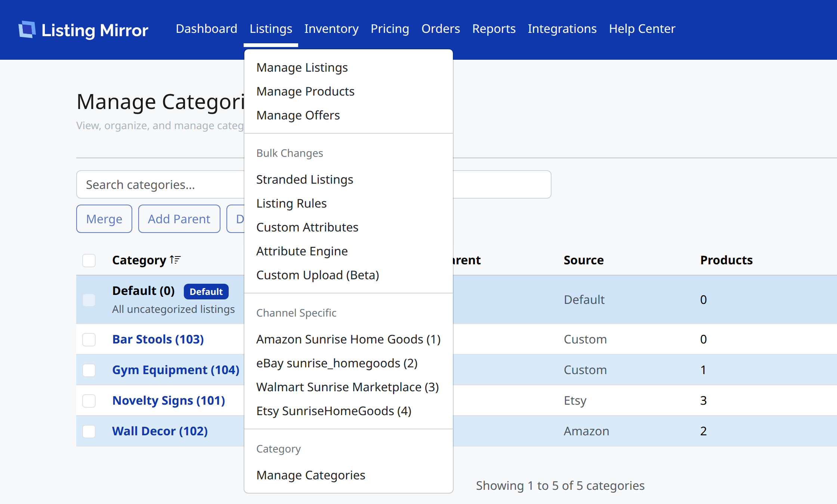Check the Novelty Signs (101) row checkbox
The height and width of the screenshot is (504, 837).
click(89, 401)
